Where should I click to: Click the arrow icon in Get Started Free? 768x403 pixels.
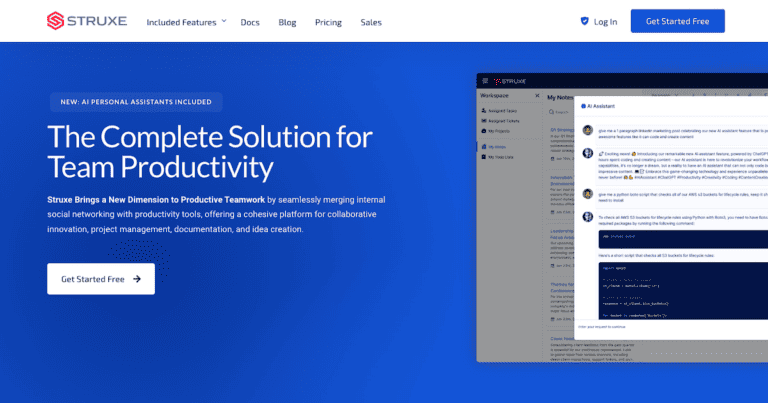click(137, 279)
